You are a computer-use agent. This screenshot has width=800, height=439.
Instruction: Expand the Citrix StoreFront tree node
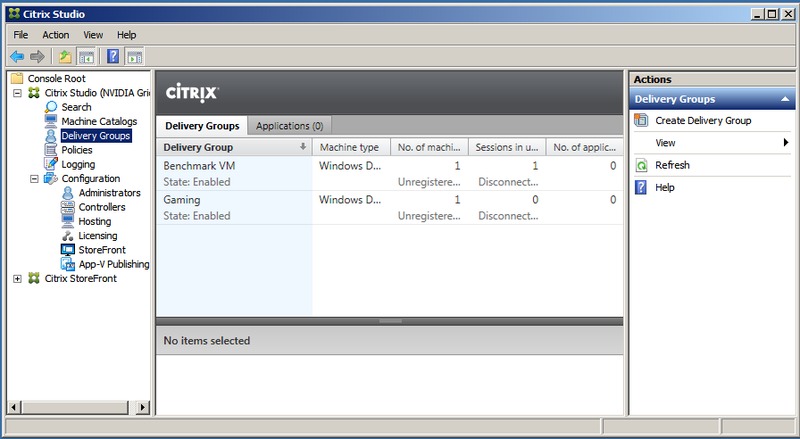[x=18, y=279]
